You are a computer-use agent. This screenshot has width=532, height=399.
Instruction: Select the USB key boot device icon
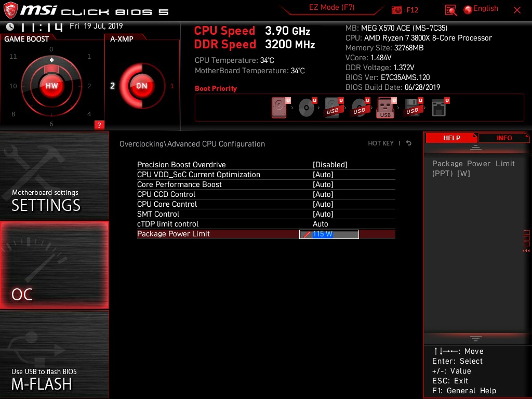coord(385,108)
